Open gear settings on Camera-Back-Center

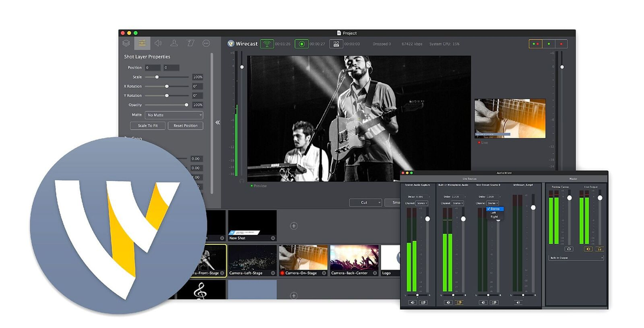click(x=375, y=273)
